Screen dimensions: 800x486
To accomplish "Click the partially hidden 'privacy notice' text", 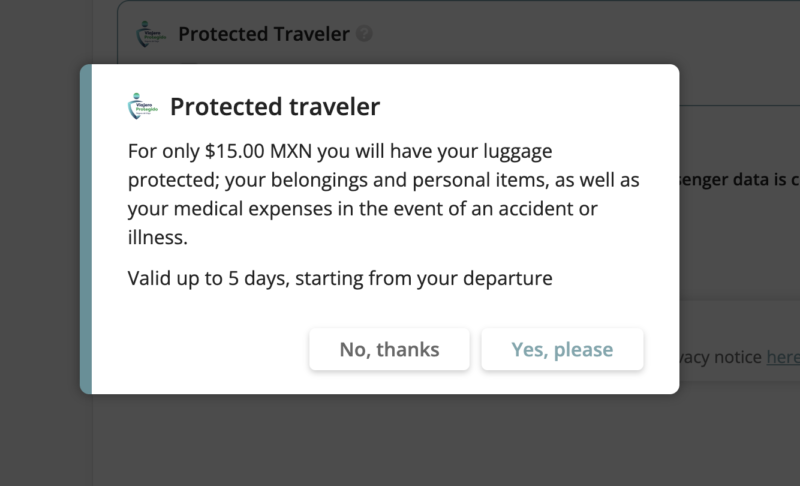I will pyautogui.click(x=720, y=357).
